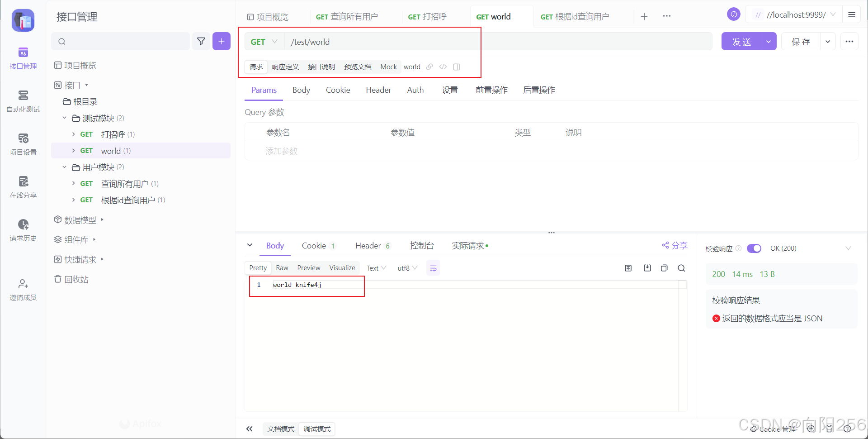Open tab overflow three-dots menu
This screenshot has height=439, width=868.
pyautogui.click(x=667, y=16)
